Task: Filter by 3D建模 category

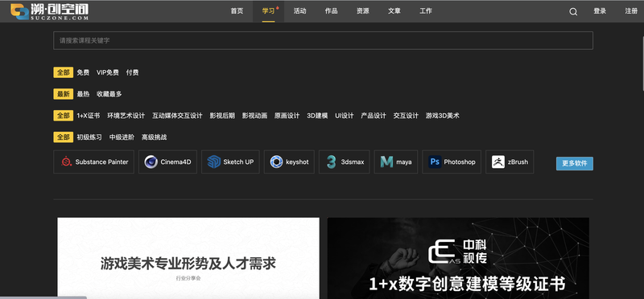Action: click(x=317, y=116)
